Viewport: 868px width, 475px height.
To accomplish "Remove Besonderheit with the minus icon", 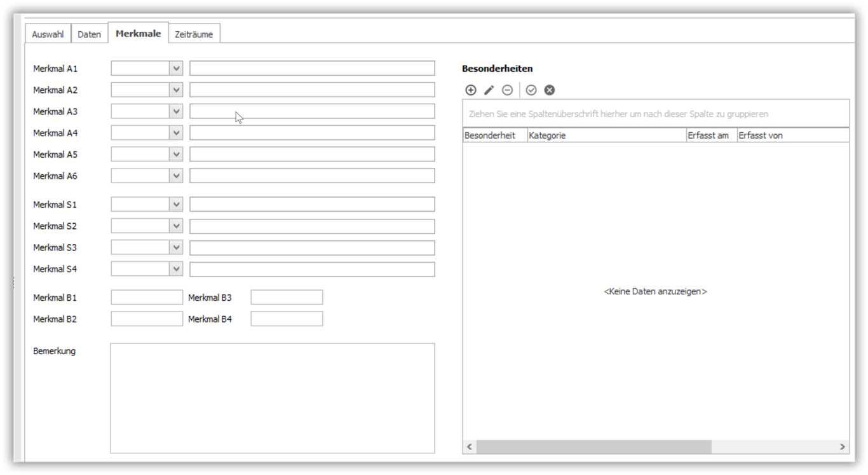I will click(507, 90).
